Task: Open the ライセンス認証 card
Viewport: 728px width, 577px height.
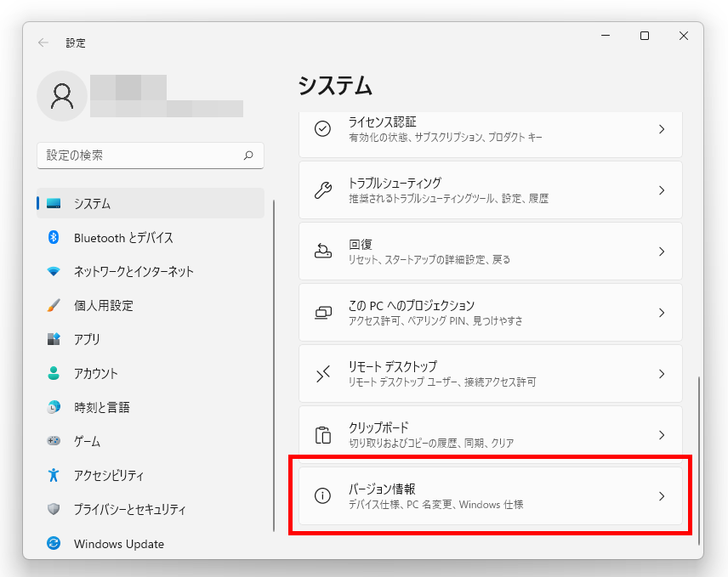Action: [490, 134]
